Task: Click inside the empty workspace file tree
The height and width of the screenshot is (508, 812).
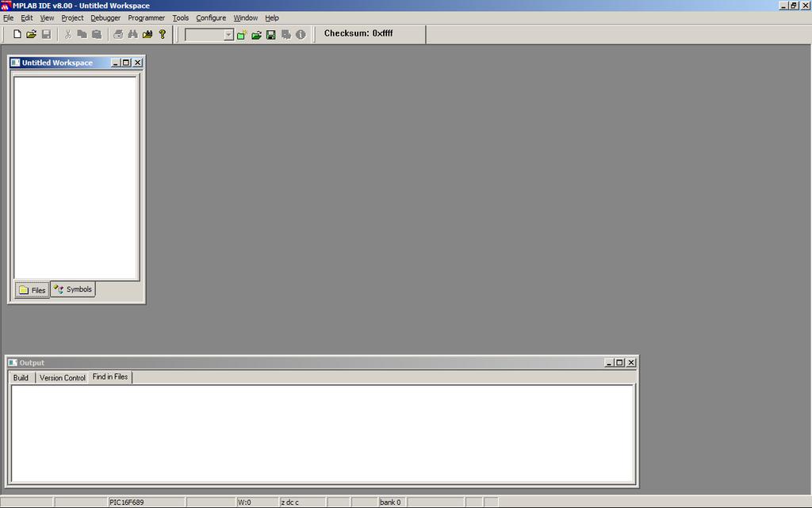Action: [x=75, y=178]
